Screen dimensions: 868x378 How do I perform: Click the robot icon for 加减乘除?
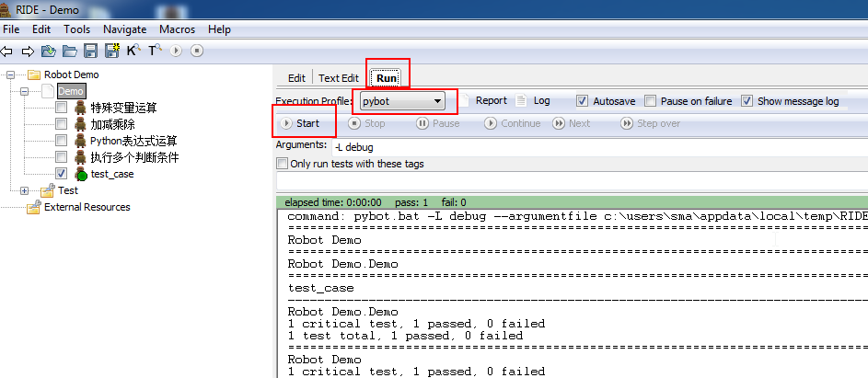point(81,124)
